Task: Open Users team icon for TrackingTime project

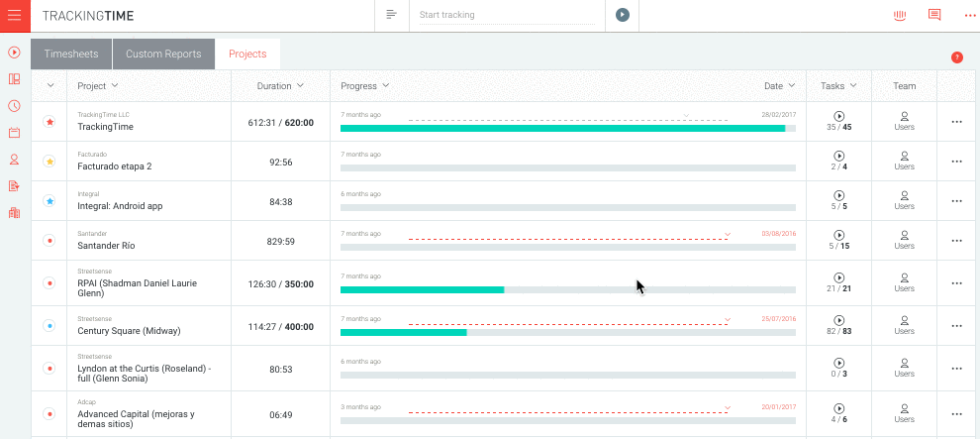Action: coord(905,121)
